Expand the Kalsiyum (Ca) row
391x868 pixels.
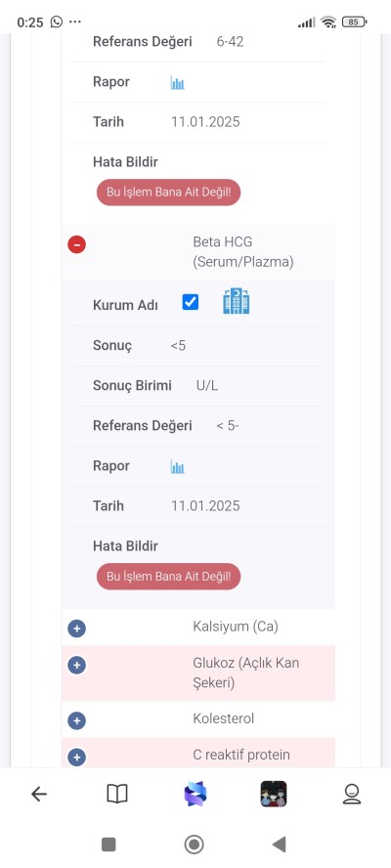[76, 629]
